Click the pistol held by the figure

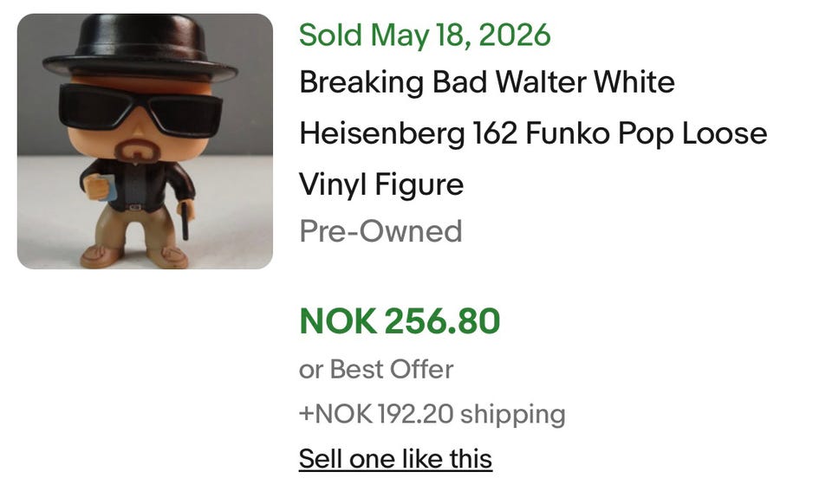pyautogui.click(x=184, y=221)
